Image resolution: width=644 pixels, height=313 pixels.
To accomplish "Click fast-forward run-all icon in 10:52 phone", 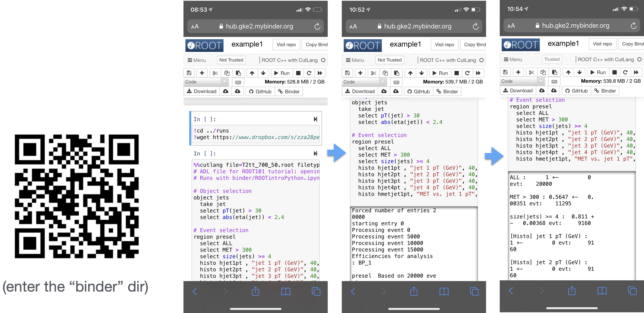I will [x=478, y=73].
